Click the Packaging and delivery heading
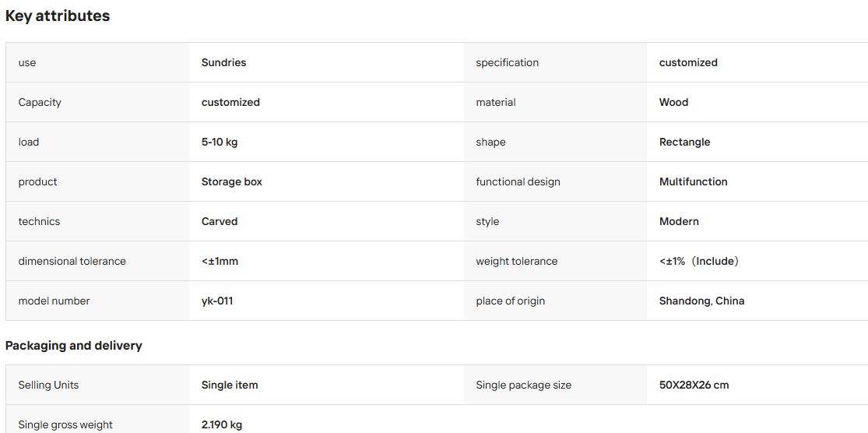868x433 pixels. point(74,346)
